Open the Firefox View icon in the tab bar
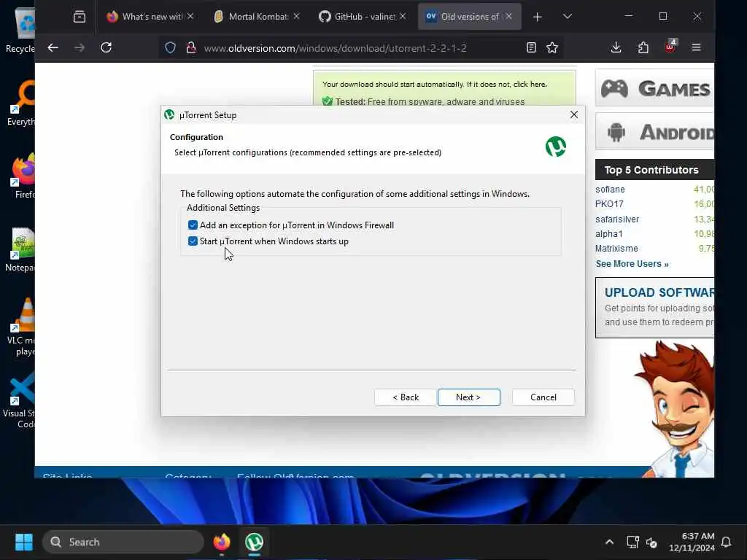Screen dimensions: 747x560 [x=80, y=17]
